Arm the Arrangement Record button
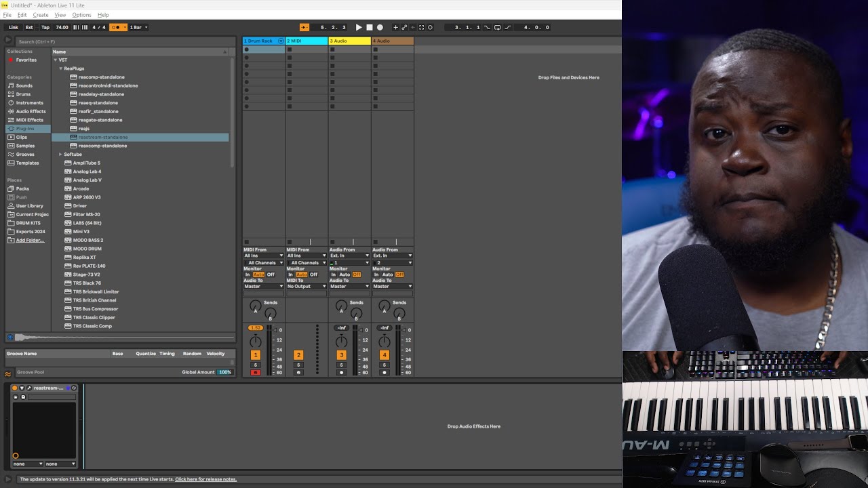Screen dimensions: 868x488 pos(380,28)
